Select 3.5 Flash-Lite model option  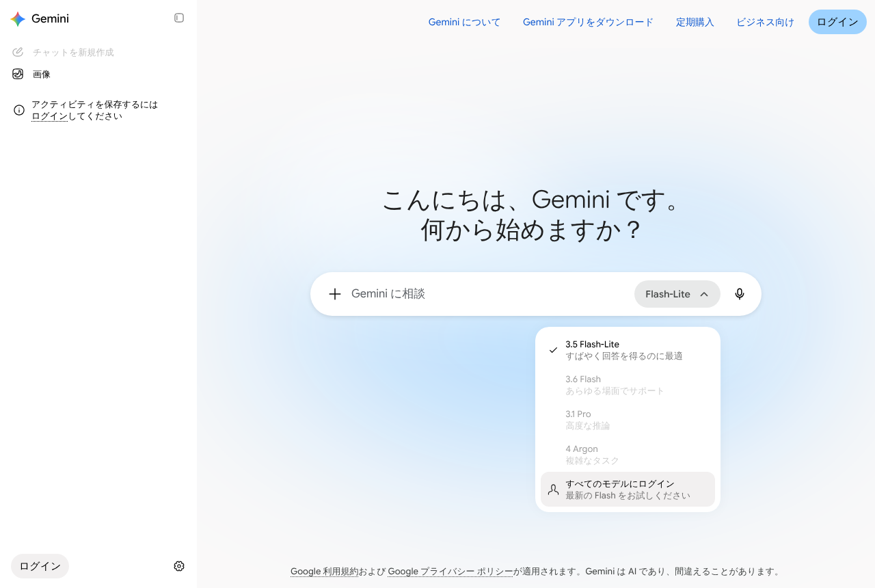click(x=628, y=350)
